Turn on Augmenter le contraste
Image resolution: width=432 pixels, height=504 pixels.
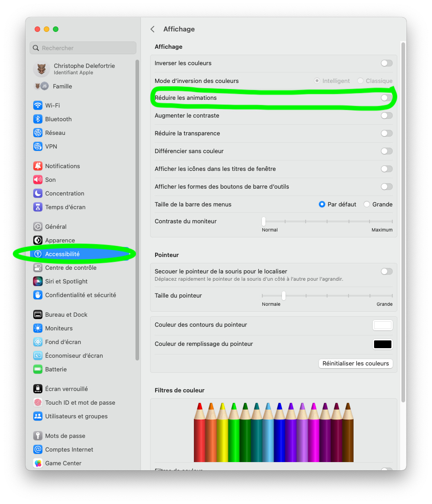click(386, 116)
